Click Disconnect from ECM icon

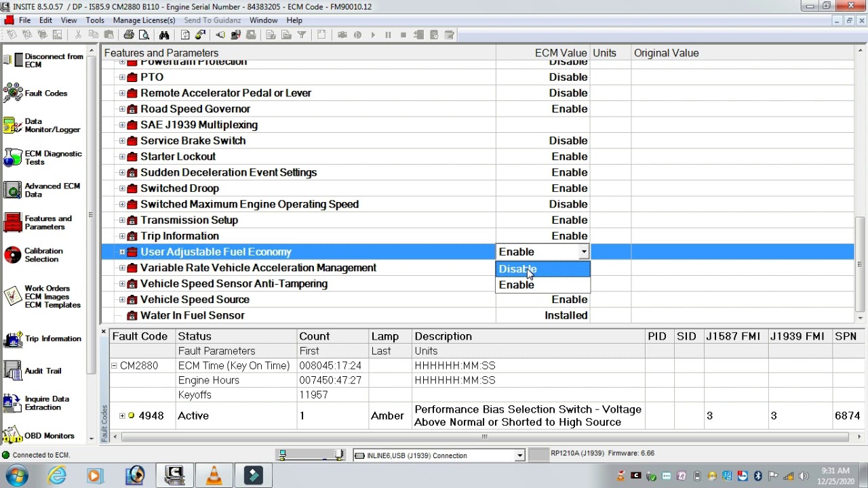pos(13,60)
